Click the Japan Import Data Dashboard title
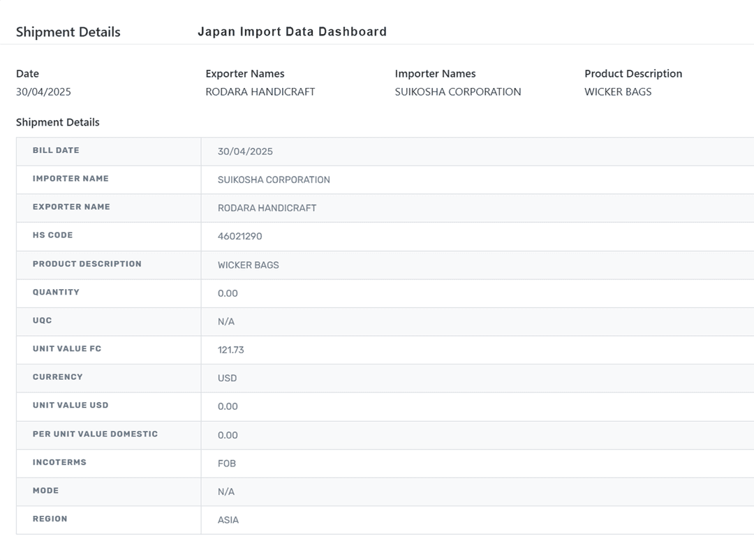The height and width of the screenshot is (560, 754). pos(292,31)
